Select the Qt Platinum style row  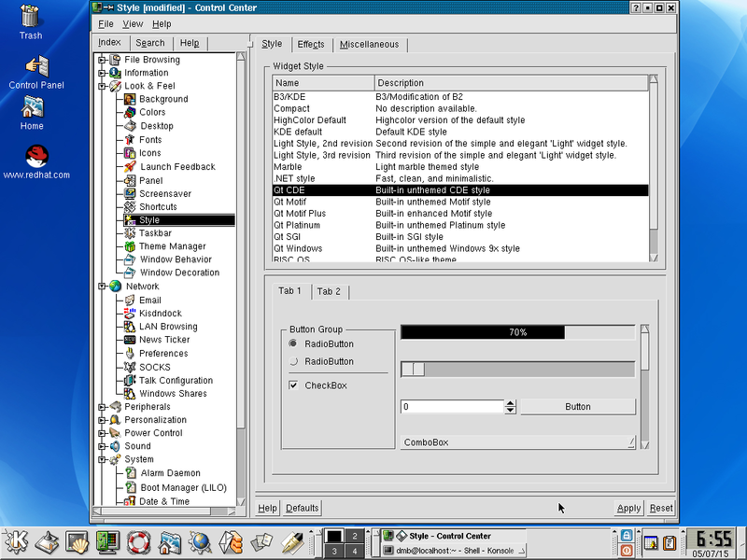[x=460, y=225]
